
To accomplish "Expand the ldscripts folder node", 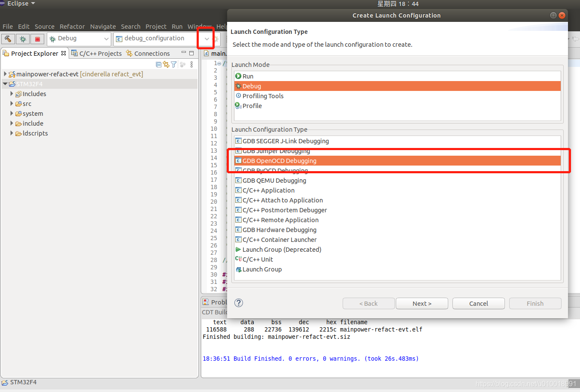I will pyautogui.click(x=12, y=133).
